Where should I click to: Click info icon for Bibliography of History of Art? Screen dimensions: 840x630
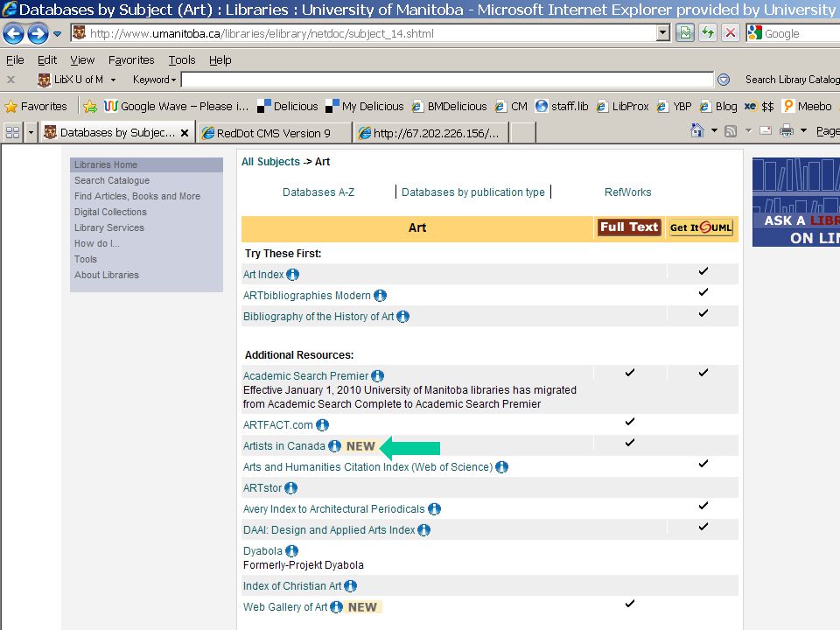(402, 317)
